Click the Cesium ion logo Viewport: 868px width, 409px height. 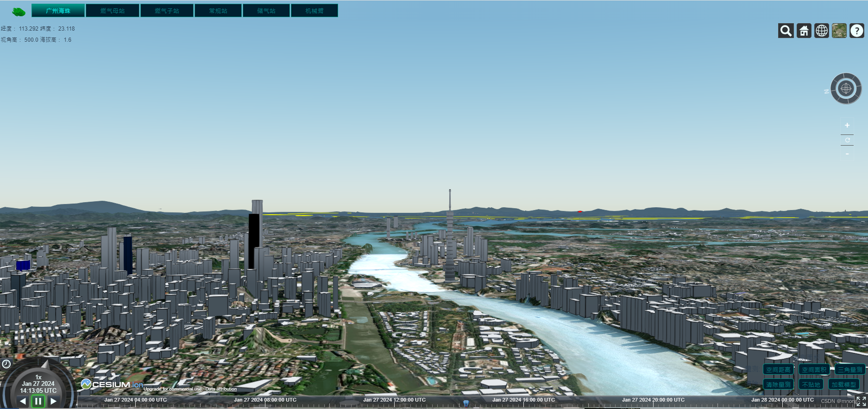pos(112,384)
